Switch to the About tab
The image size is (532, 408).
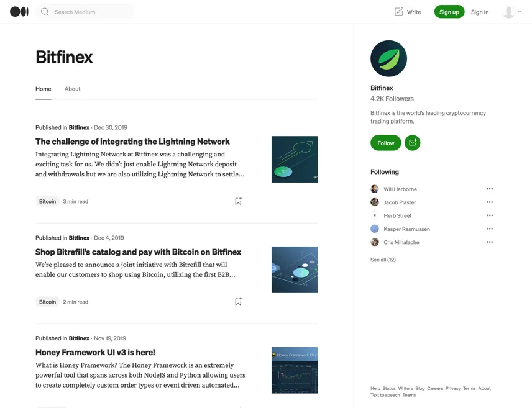point(72,89)
